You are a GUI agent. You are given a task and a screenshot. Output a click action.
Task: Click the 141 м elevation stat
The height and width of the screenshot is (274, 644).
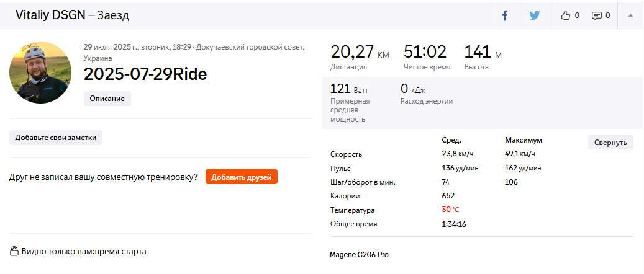pos(483,53)
